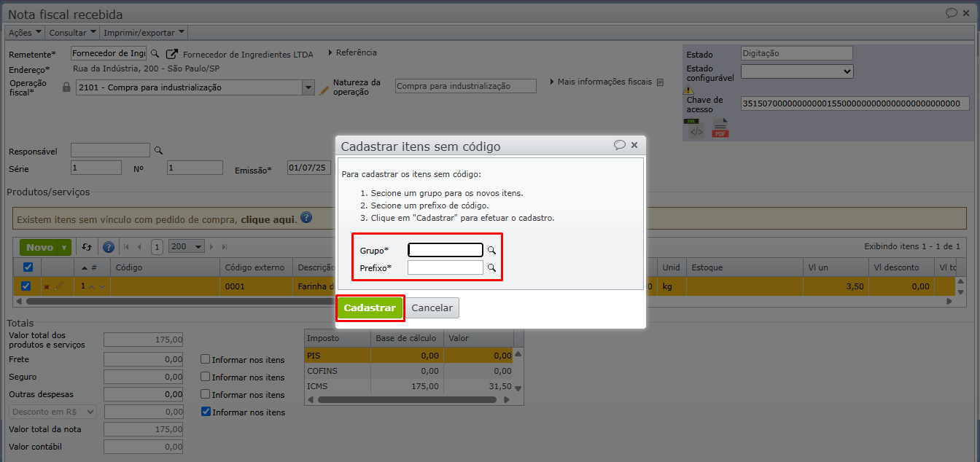Screen dimensions: 980x462
Task: Click the Frete value field
Action: [144, 359]
